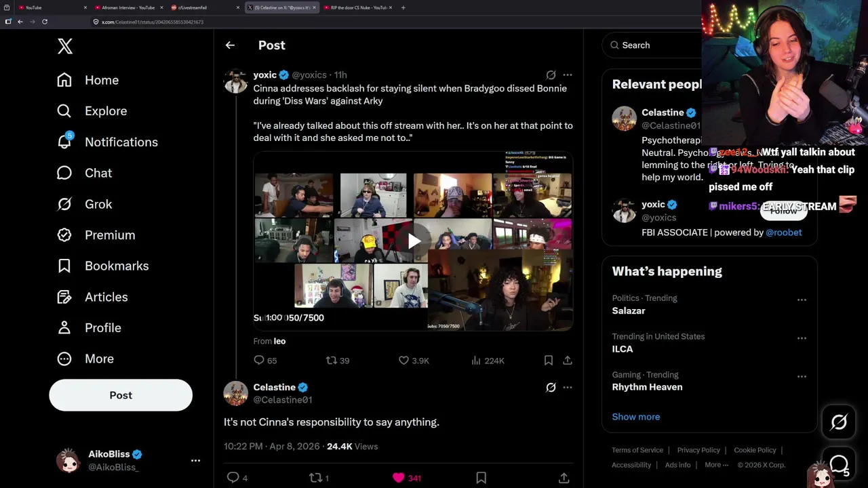Switch to r/LivestreamFail tab
Screen dimensions: 868x488
(205, 7)
